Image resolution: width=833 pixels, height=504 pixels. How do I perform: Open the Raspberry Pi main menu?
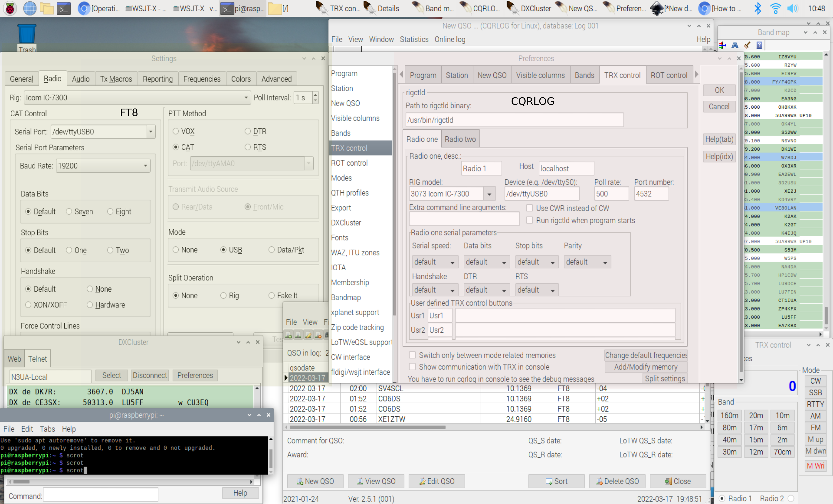9,8
